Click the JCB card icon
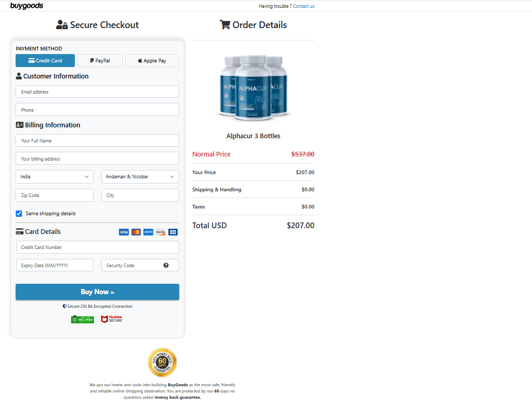Image resolution: width=532 pixels, height=420 pixels. point(173,232)
